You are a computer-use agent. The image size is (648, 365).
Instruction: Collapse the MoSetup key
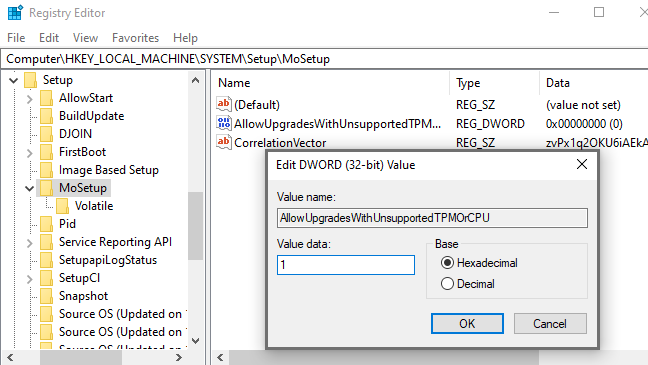click(29, 188)
